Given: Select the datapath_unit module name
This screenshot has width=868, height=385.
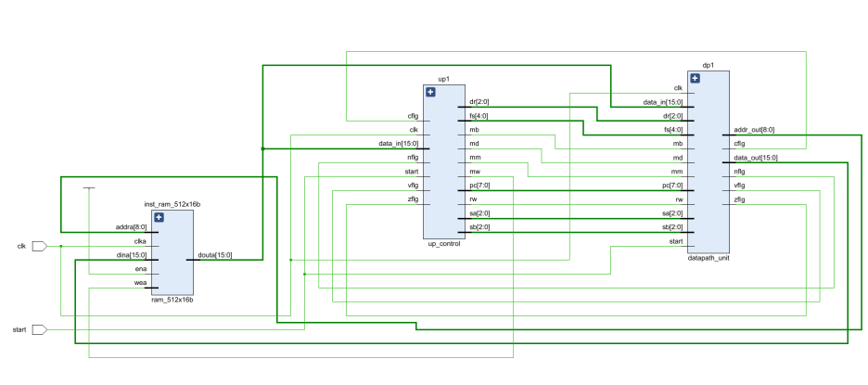Looking at the screenshot, I should pyautogui.click(x=708, y=258).
